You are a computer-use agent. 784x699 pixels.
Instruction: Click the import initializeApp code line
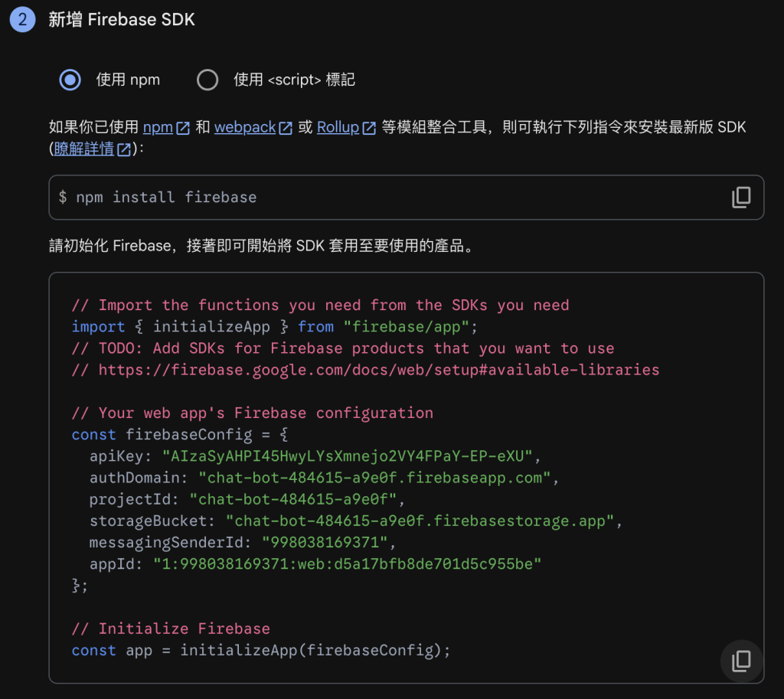tap(275, 326)
